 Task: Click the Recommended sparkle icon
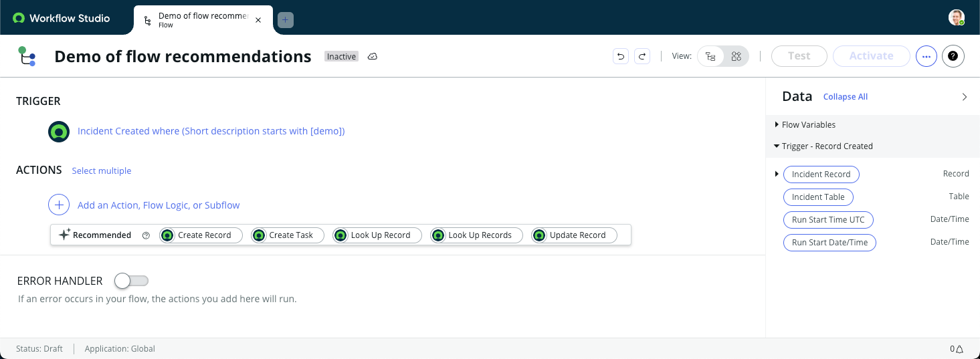click(x=64, y=235)
